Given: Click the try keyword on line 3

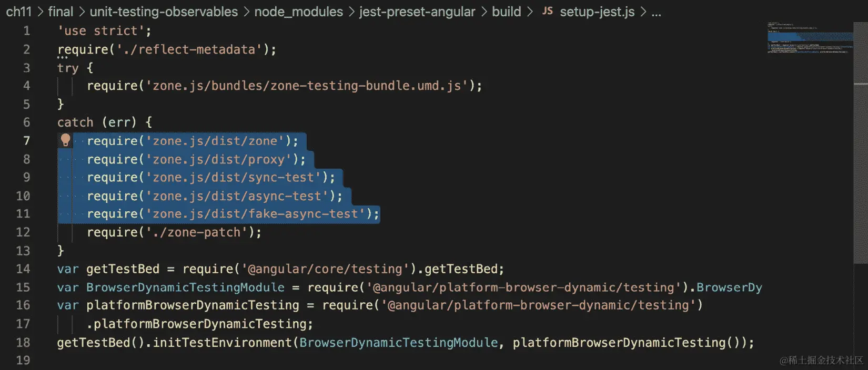Looking at the screenshot, I should [68, 68].
